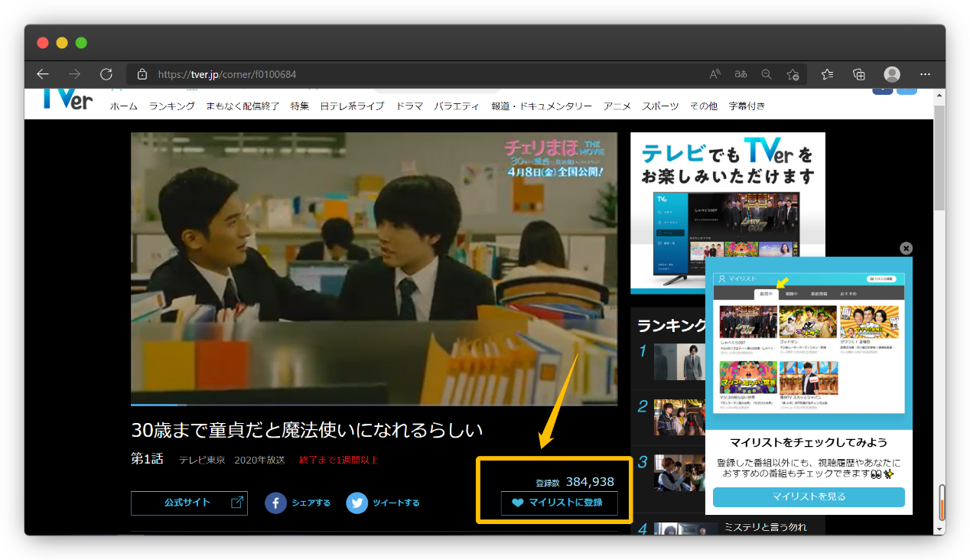Open the 特集 nav item

(300, 106)
